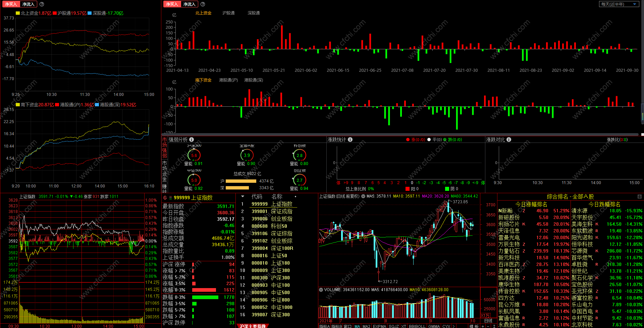Select SQJZ indicator tab
Viewport: 644px width, 328px height.
[x=394, y=326]
